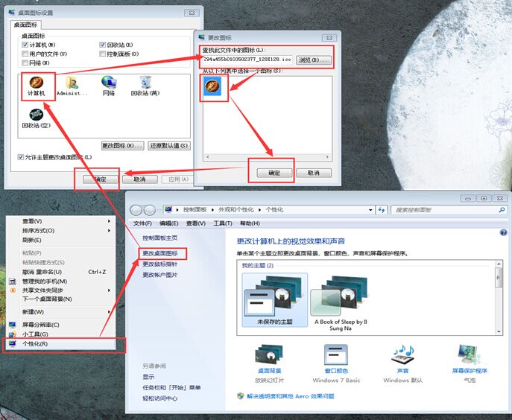
Task: Pick the orange icon in 更改图标 list
Action: pyautogui.click(x=212, y=86)
